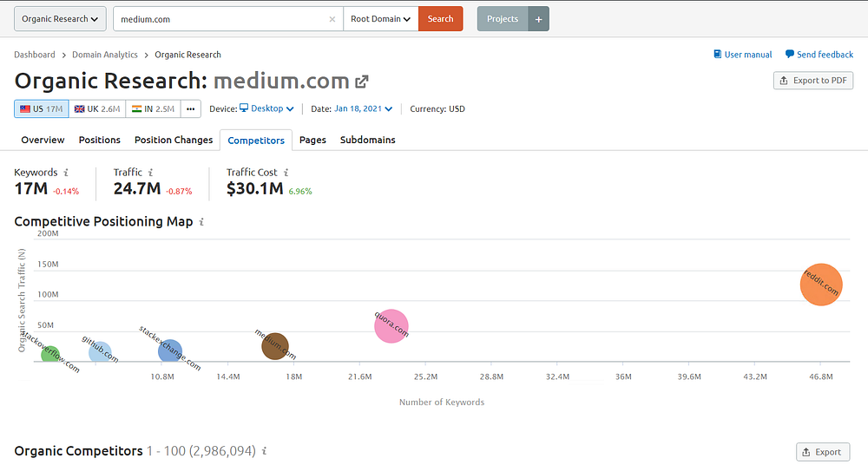Click the Organic Competitors info icon
The height and width of the screenshot is (465, 868).
264,451
